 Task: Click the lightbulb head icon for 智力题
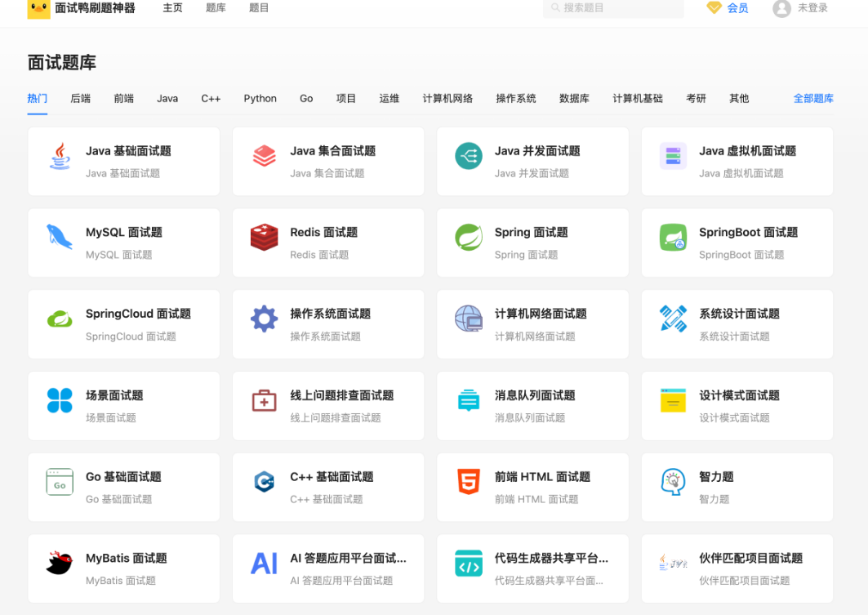[673, 482]
